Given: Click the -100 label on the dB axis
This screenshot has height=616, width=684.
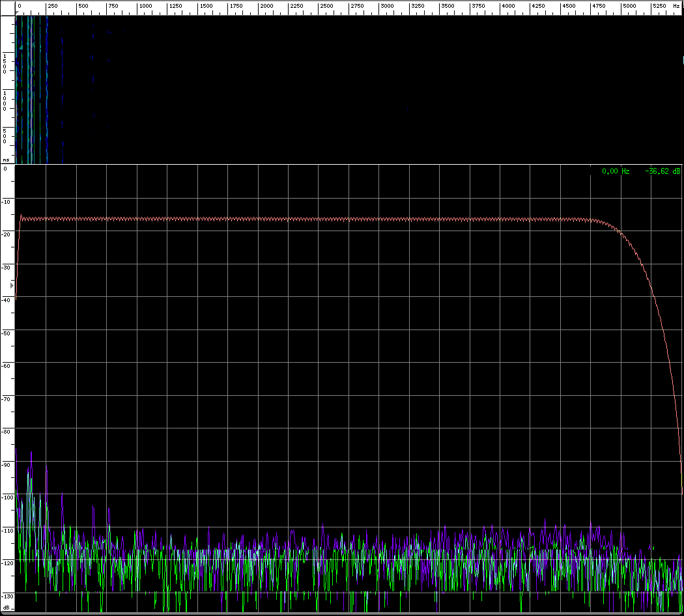Looking at the screenshot, I should pyautogui.click(x=7, y=497).
